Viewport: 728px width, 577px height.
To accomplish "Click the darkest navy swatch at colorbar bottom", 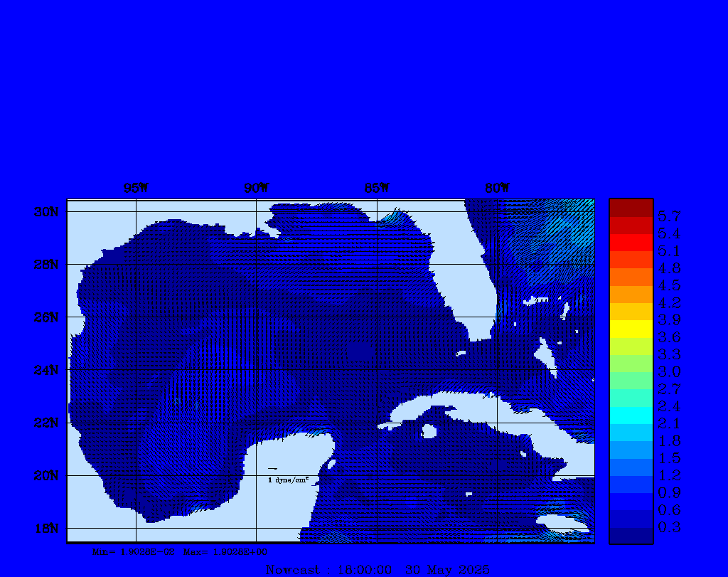I will [631, 536].
